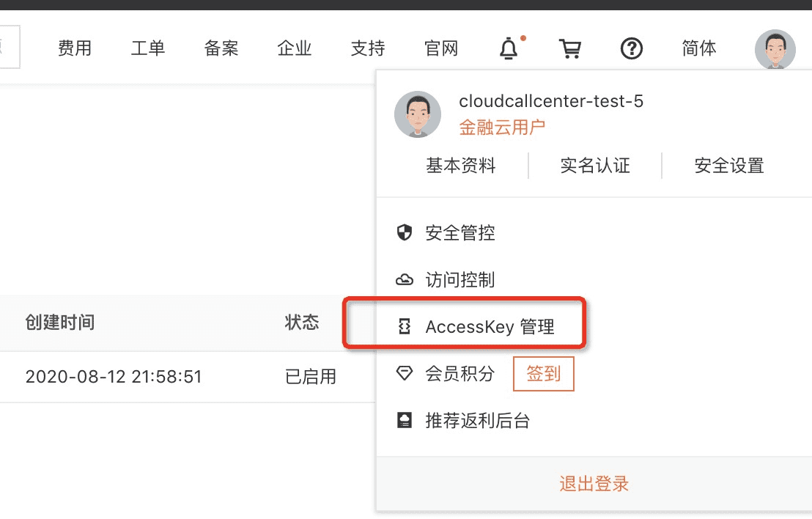Image resolution: width=812 pixels, height=519 pixels.
Task: Open the 工单 menu
Action: click(x=147, y=48)
